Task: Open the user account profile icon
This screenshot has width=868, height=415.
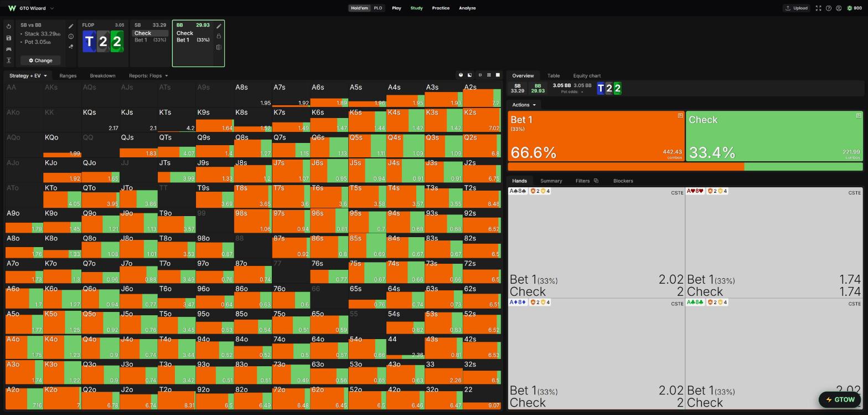Action: [x=839, y=8]
